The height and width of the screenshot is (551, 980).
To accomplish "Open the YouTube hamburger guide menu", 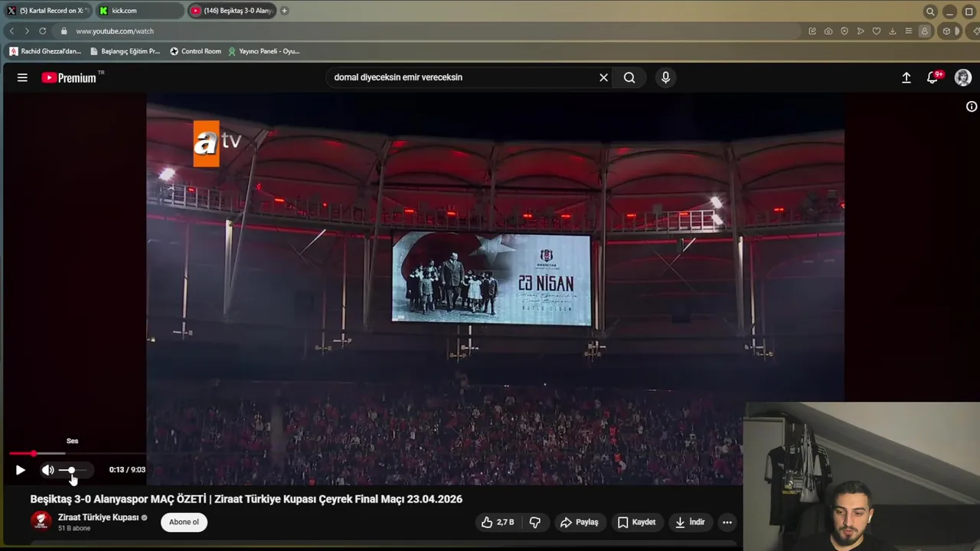I will click(22, 77).
